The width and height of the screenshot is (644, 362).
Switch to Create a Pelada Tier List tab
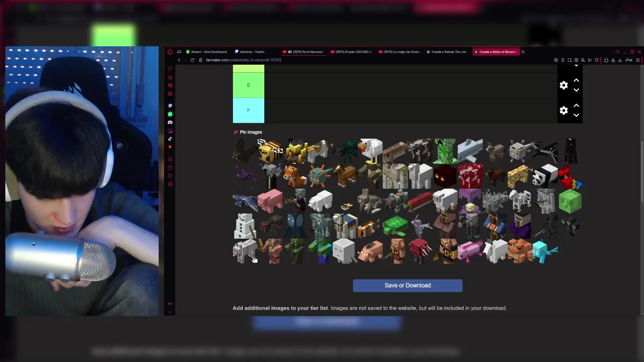click(x=447, y=52)
